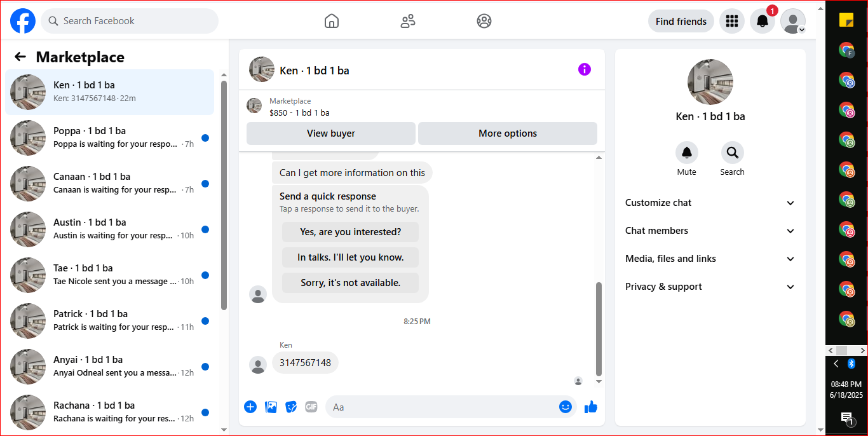Open Windows action center notification icon

pyautogui.click(x=846, y=418)
